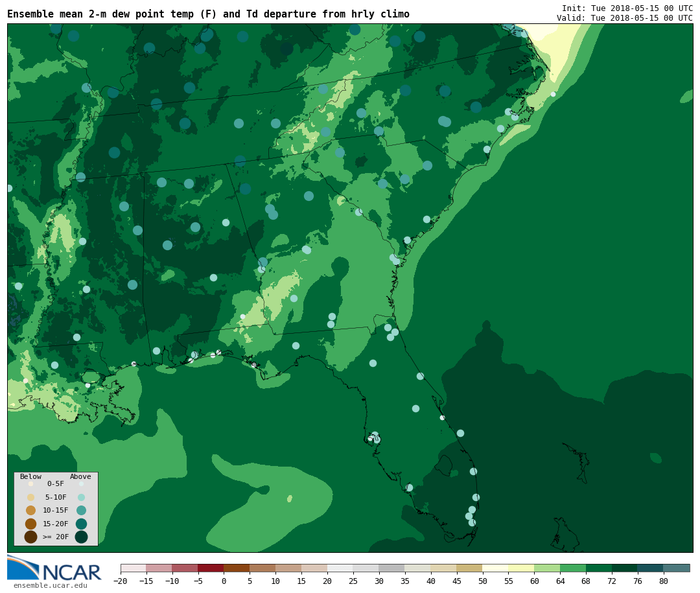Viewport: 700px width, 593px height.
Task: Select the dark green segment between 68 and 72
Action: point(600,568)
